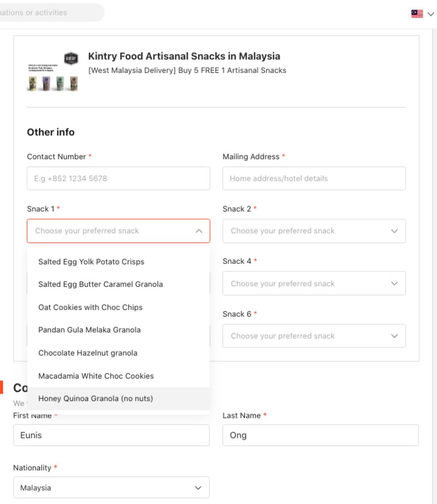Open the Nationality dropdown showing Malaysia

pyautogui.click(x=111, y=487)
